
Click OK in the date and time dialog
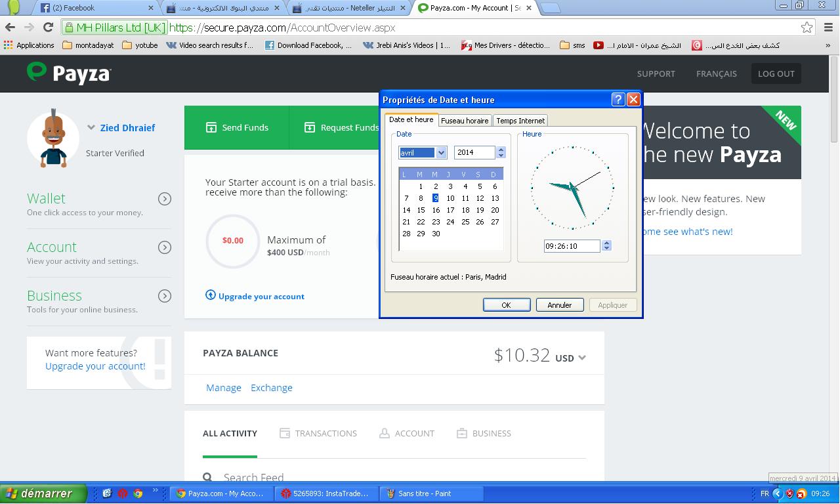pyautogui.click(x=506, y=304)
